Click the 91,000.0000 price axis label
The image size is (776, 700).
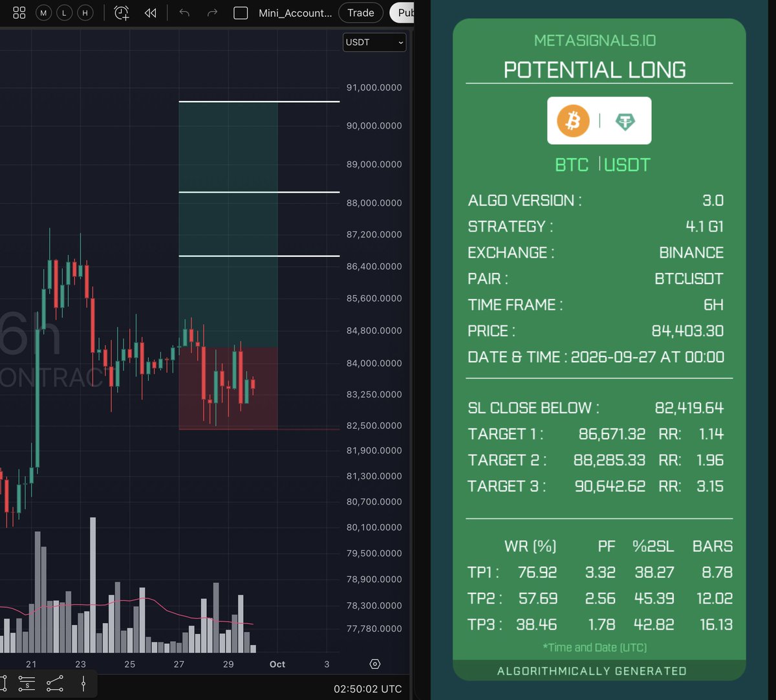(374, 87)
